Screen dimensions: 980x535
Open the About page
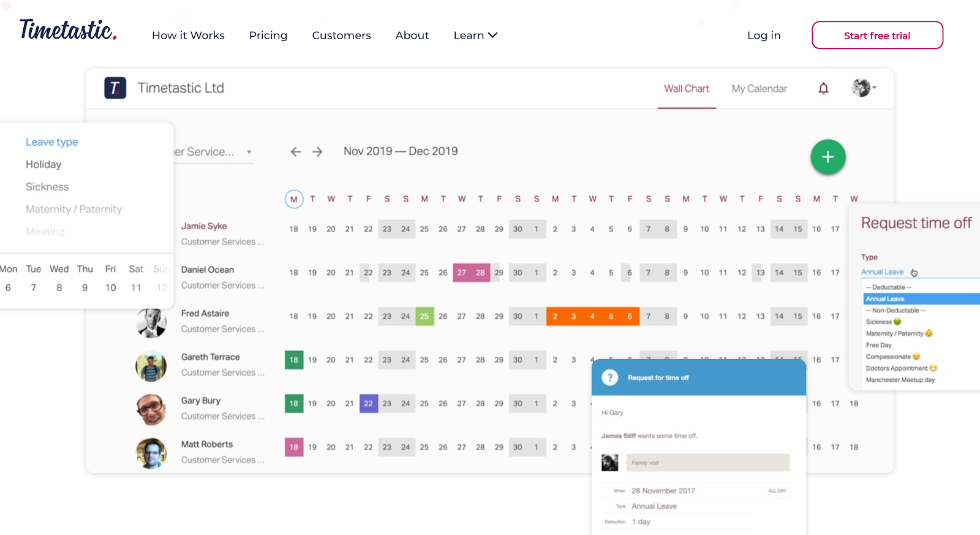412,36
